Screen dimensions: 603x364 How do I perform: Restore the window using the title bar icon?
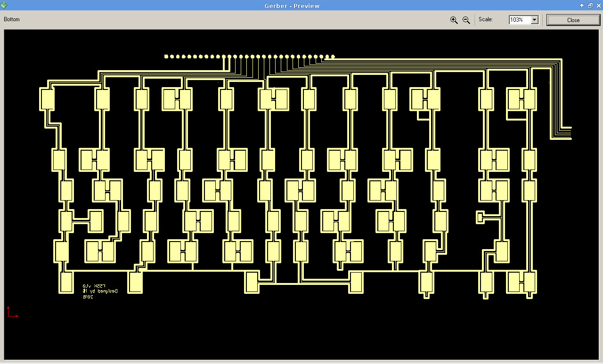point(590,6)
